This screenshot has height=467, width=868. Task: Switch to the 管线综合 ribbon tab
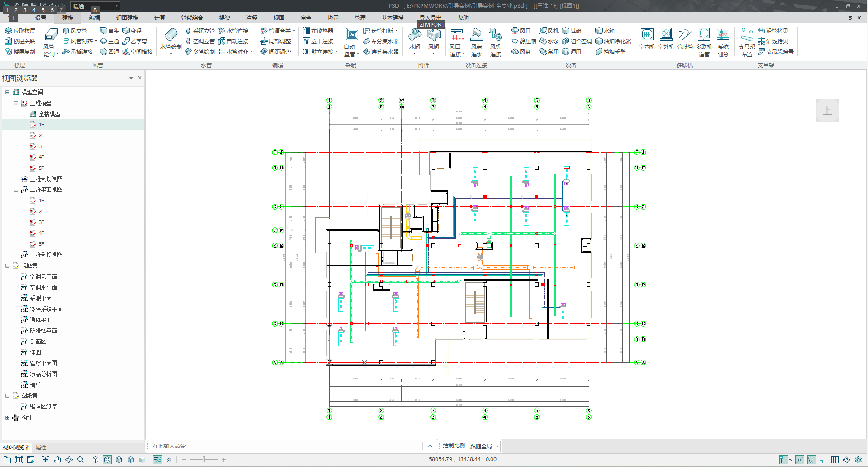coord(192,18)
